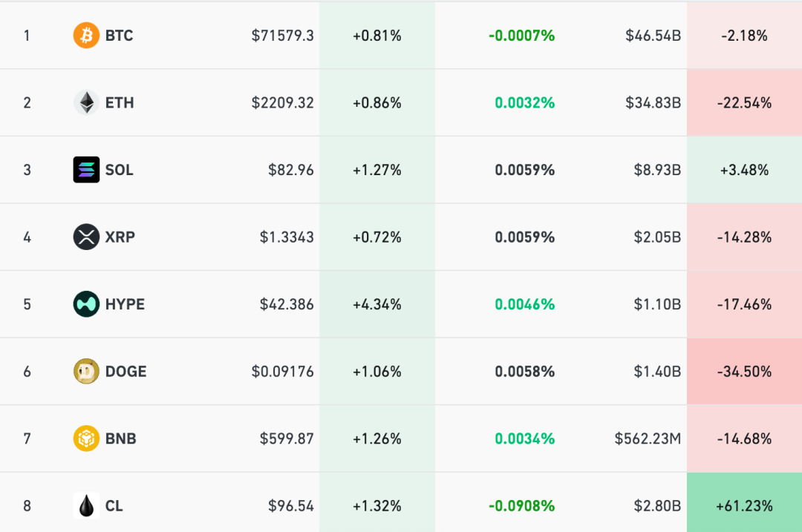Select the DOGE ticker name
Screen dimensions: 802x532
point(126,372)
